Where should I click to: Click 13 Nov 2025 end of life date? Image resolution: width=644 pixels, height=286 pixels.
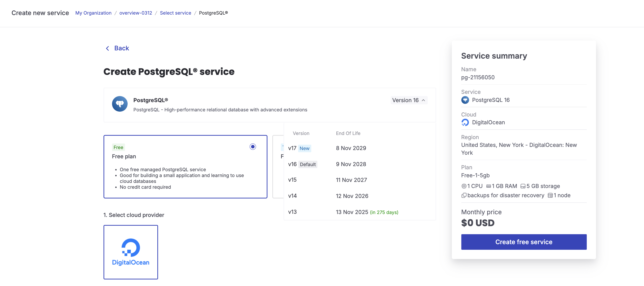[352, 212]
